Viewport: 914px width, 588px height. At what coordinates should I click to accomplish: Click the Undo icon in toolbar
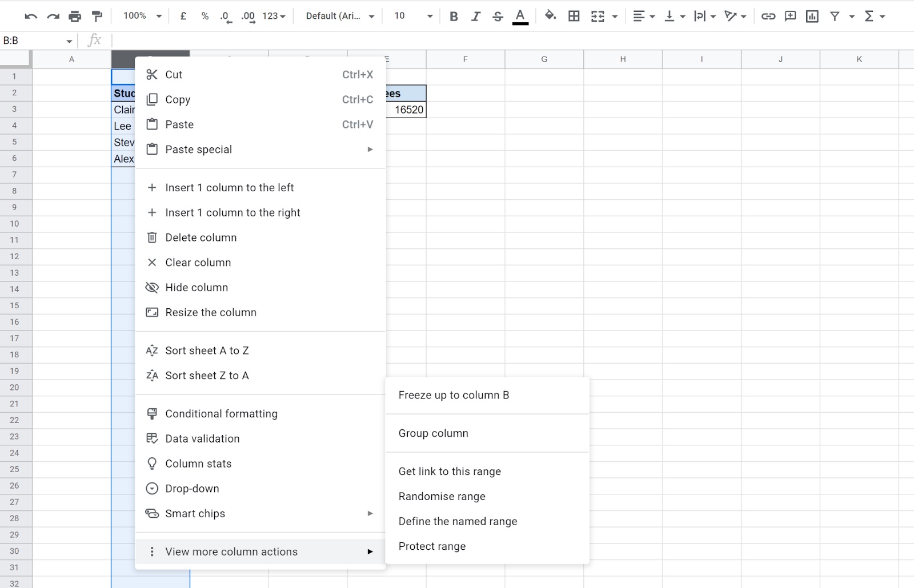[31, 16]
